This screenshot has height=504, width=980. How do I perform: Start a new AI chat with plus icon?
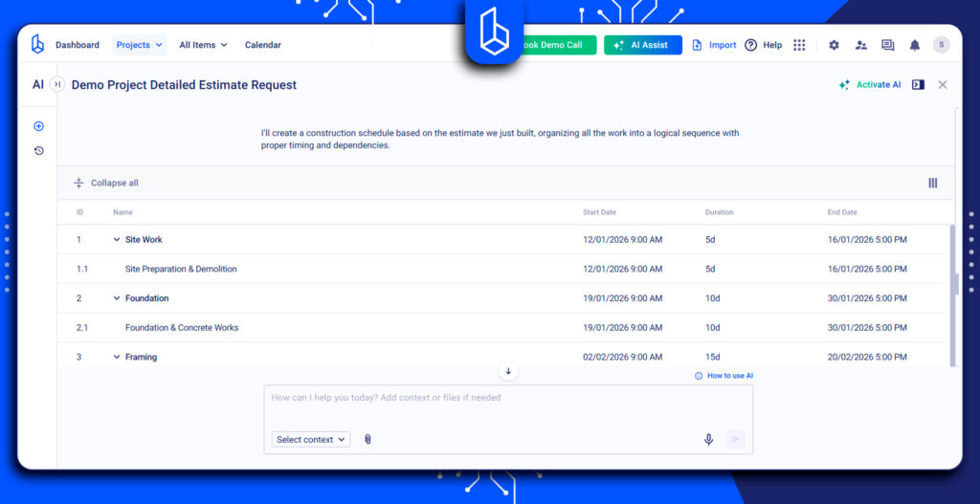click(38, 126)
